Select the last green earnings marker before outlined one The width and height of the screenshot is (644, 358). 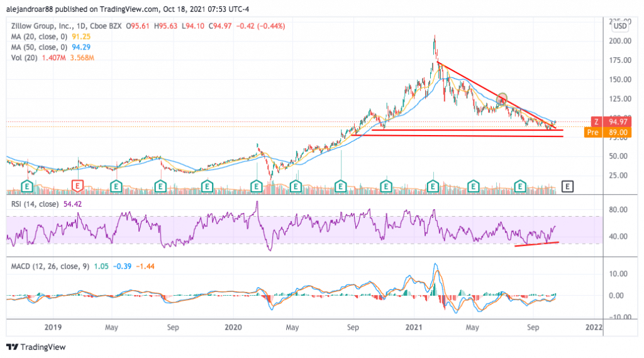[x=520, y=186]
